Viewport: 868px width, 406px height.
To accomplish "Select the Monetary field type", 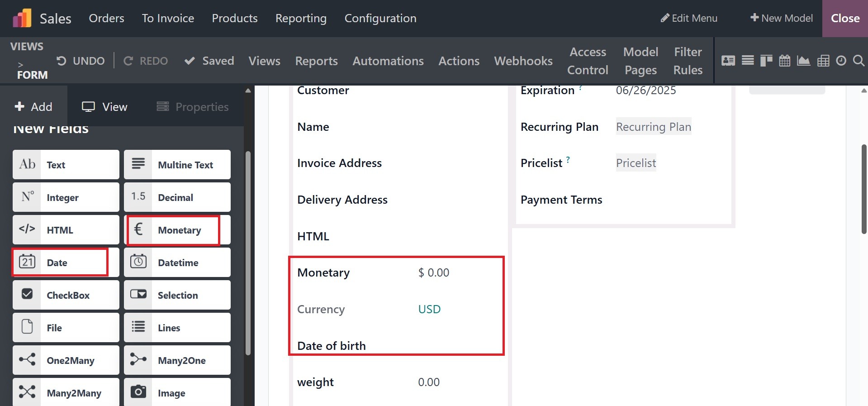I will coord(177,230).
